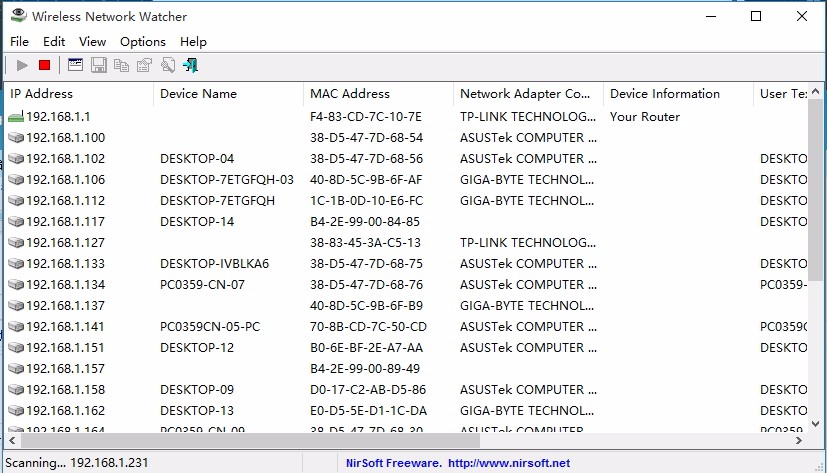Image resolution: width=827 pixels, height=473 pixels.
Task: Click device icon next to 192.168.1.106
Action: [16, 180]
